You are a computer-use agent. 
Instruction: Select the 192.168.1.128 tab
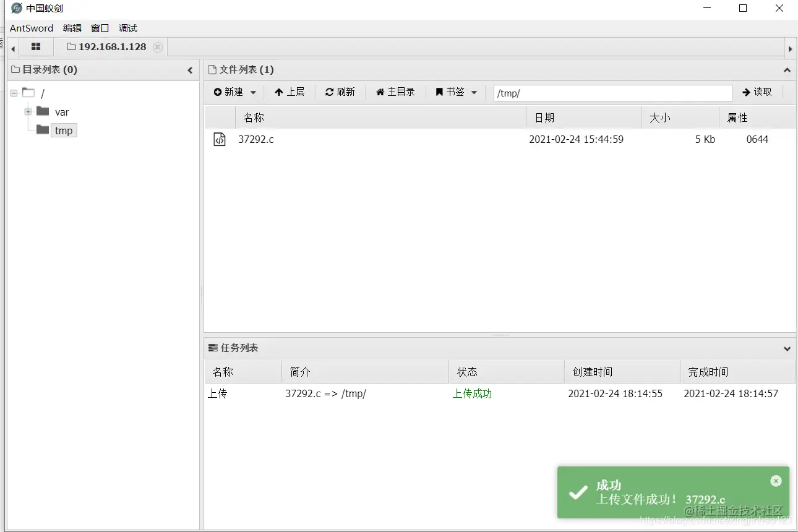point(112,47)
